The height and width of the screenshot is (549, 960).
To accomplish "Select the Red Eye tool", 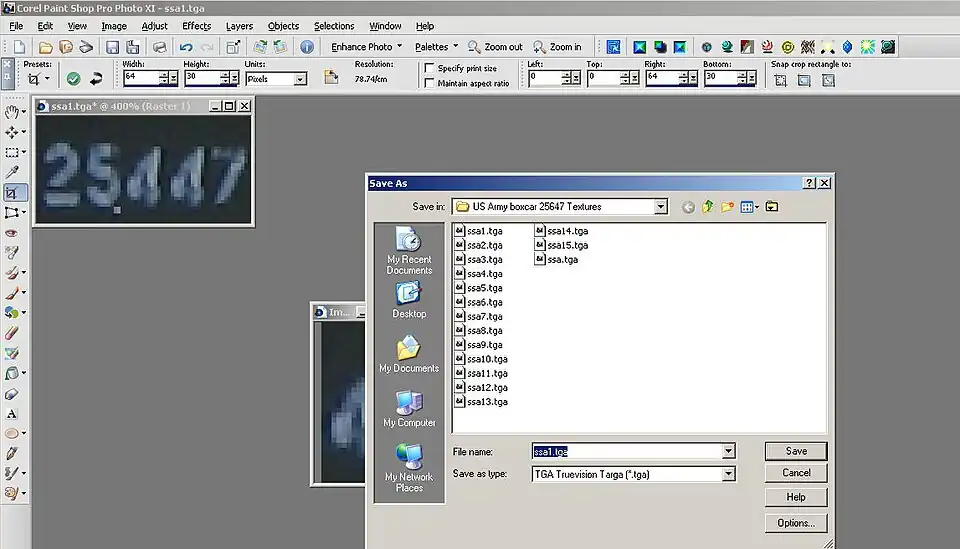I will pyautogui.click(x=12, y=232).
